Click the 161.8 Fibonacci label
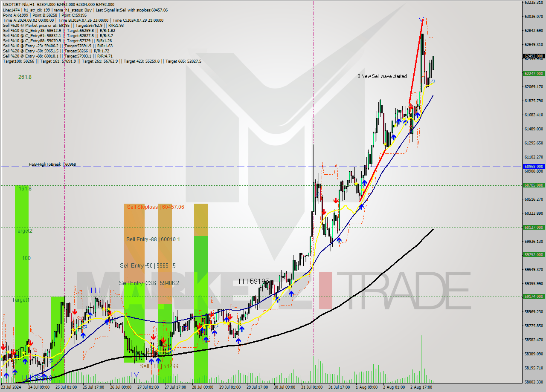The image size is (546, 392). [x=25, y=188]
